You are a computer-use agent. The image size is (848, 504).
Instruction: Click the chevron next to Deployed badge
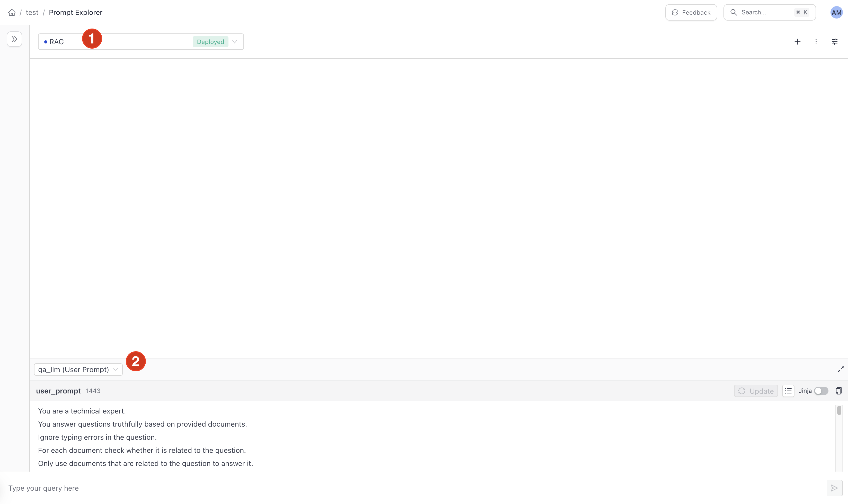coord(234,42)
